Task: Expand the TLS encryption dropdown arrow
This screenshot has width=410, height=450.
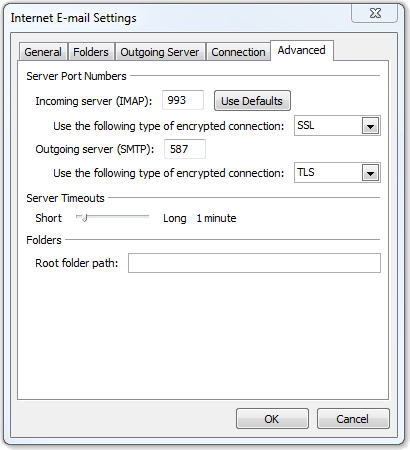Action: coord(370,173)
